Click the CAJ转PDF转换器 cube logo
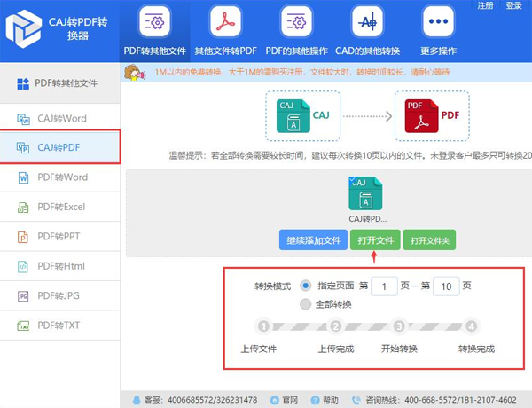Viewport: 532px width, 408px height. pyautogui.click(x=23, y=28)
